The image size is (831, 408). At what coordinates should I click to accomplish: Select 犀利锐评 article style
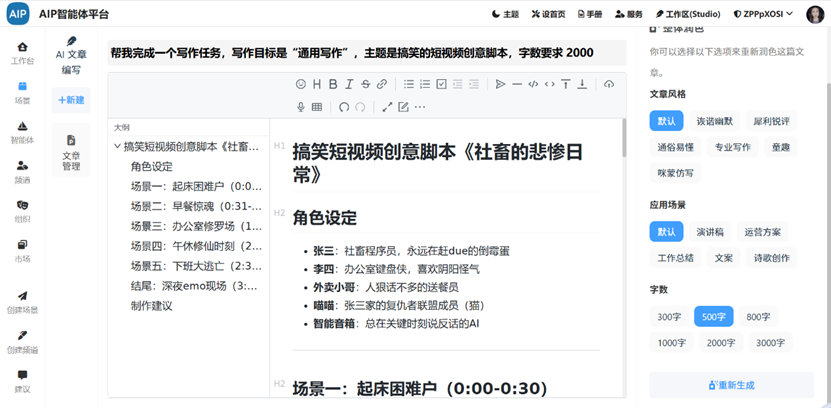[771, 121]
